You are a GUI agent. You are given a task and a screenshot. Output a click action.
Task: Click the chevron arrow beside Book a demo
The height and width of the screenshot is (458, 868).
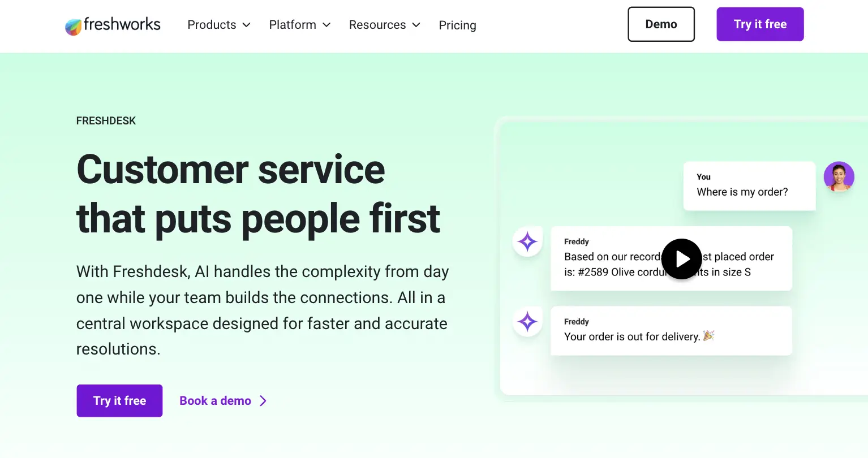(263, 400)
